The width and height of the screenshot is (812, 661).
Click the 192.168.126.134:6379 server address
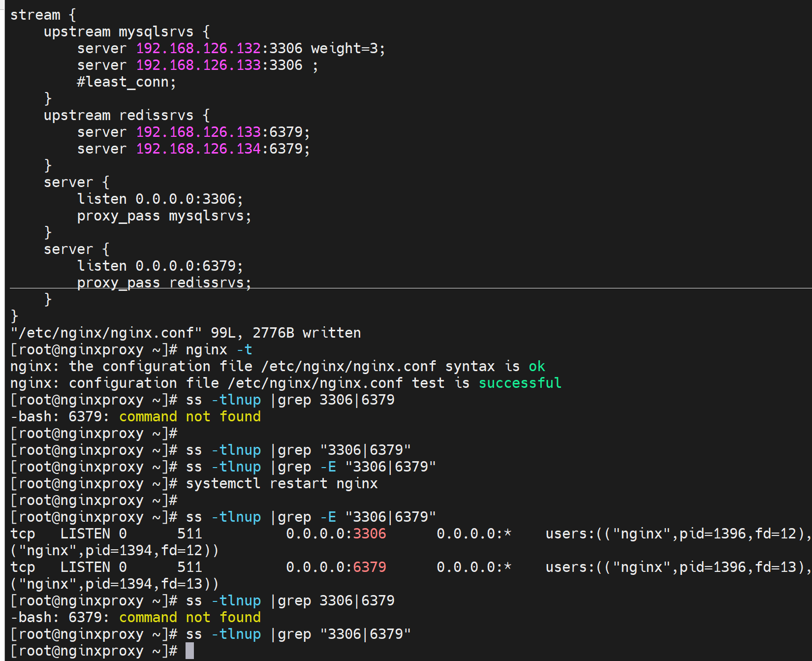[x=222, y=149]
